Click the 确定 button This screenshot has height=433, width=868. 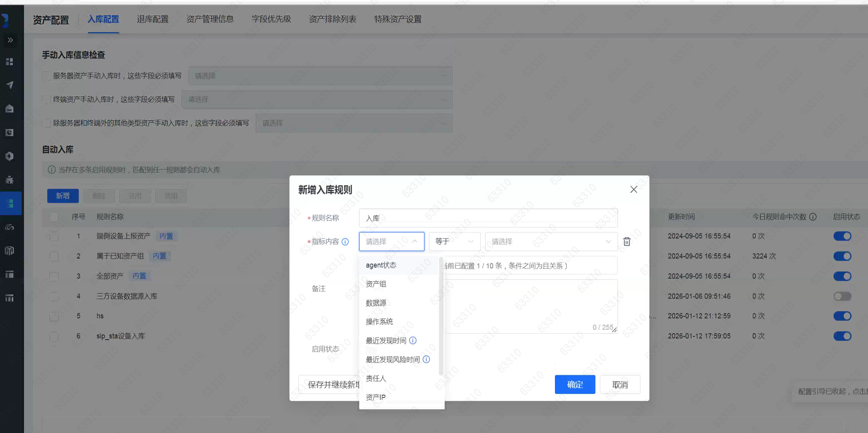574,384
